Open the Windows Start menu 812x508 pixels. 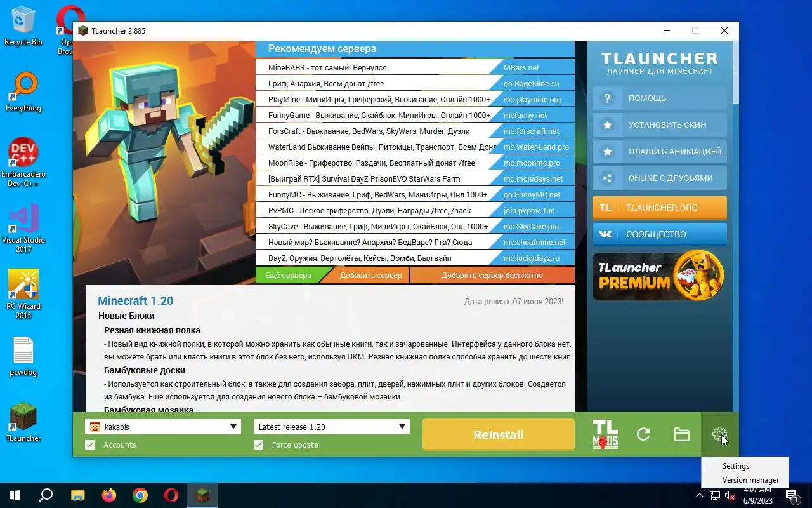pos(15,495)
